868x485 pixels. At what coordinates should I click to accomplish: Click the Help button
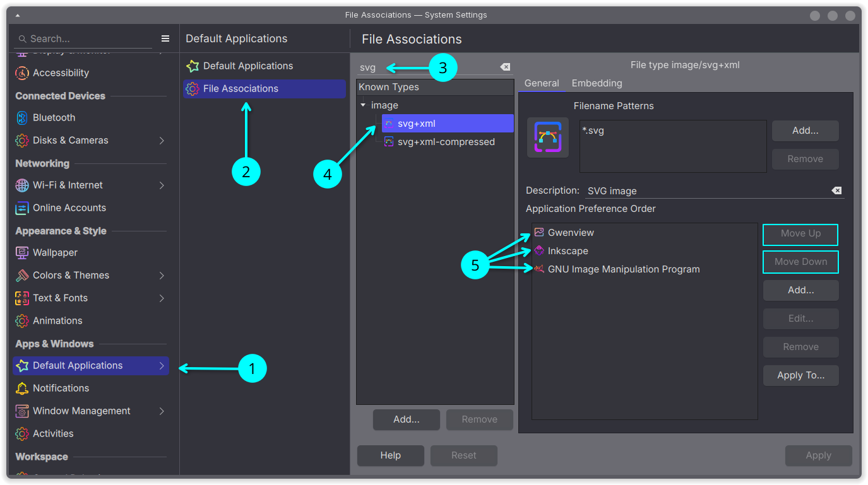[x=390, y=455]
